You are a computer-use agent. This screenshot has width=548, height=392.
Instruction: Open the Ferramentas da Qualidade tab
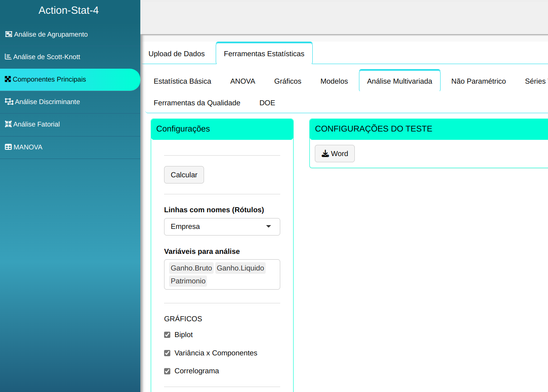[197, 103]
